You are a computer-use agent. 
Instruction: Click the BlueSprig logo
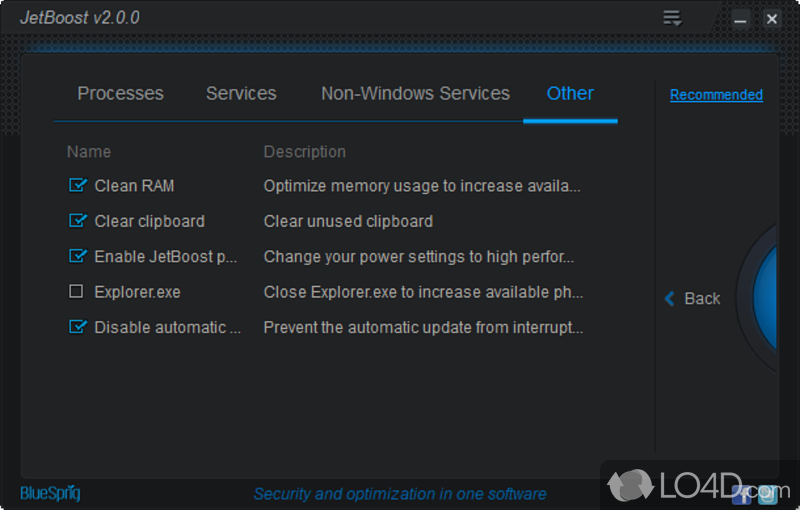[50, 493]
